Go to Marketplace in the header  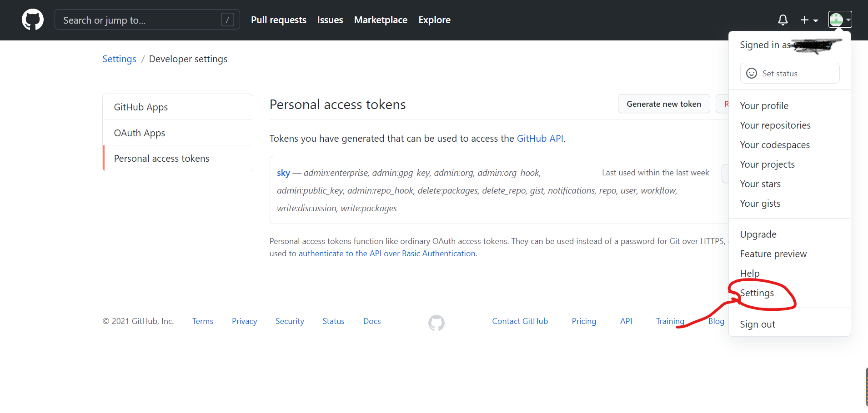coord(381,20)
